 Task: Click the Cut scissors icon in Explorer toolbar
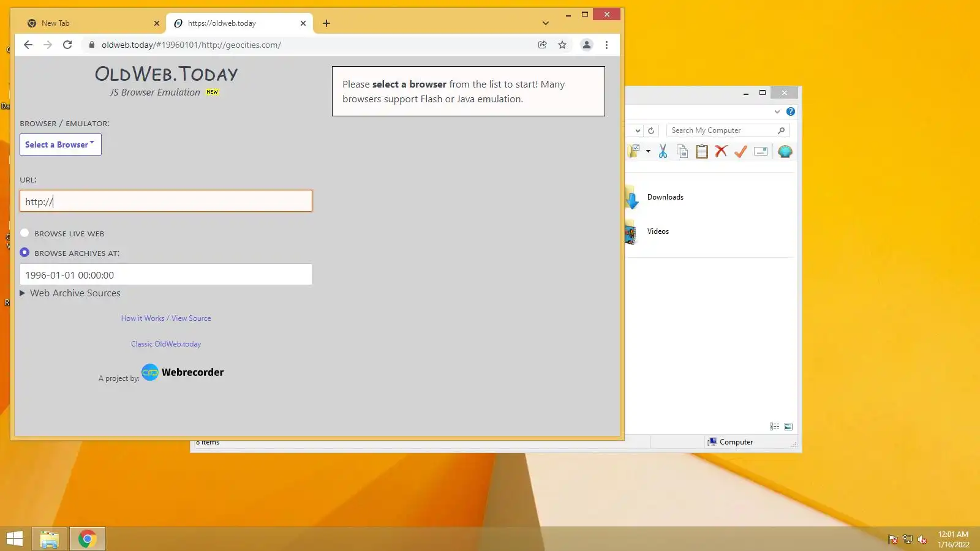coord(663,151)
